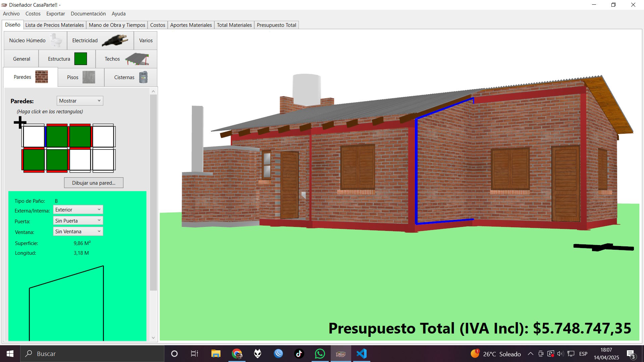
Task: Toggle the top-left white room rectangle
Action: (34, 136)
